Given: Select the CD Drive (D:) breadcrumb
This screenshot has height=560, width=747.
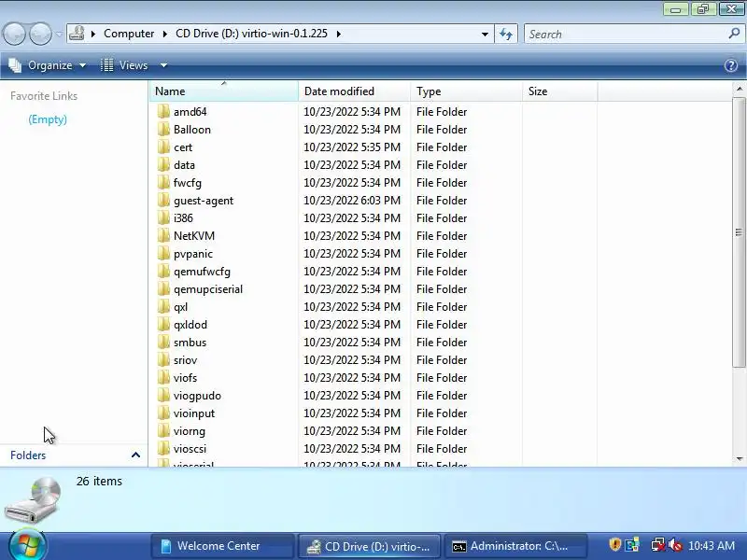Looking at the screenshot, I should point(251,34).
